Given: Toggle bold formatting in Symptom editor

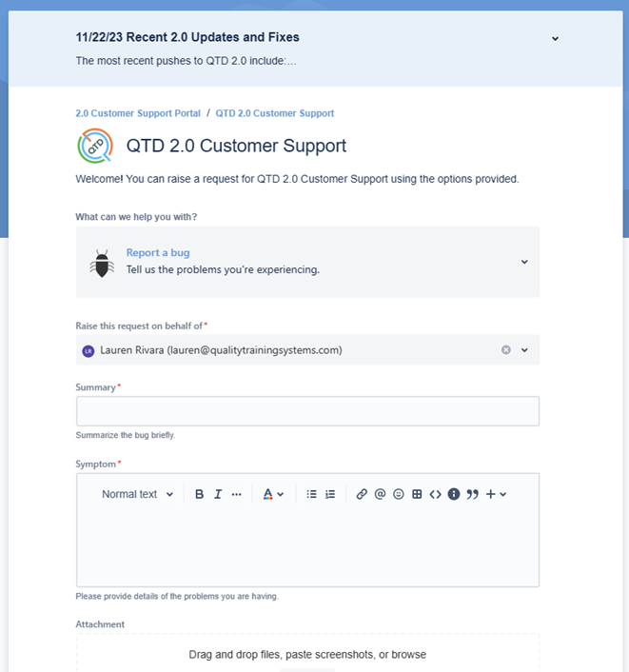Looking at the screenshot, I should tap(199, 494).
